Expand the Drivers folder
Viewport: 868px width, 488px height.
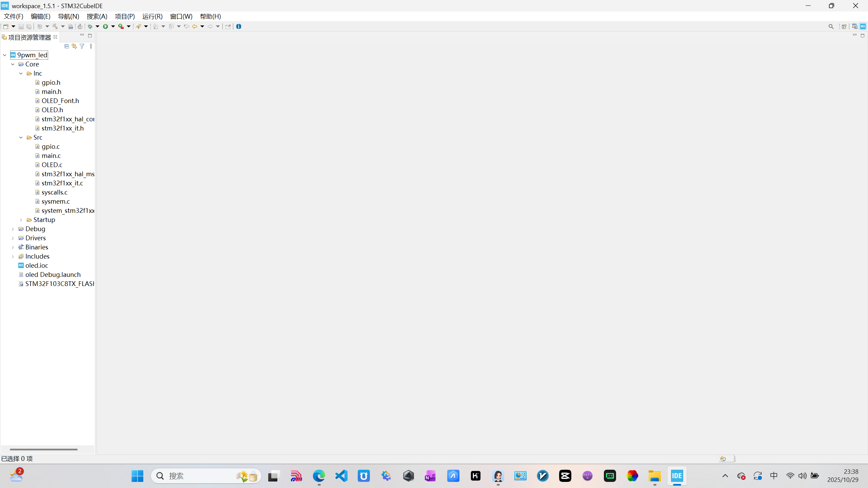click(x=13, y=238)
